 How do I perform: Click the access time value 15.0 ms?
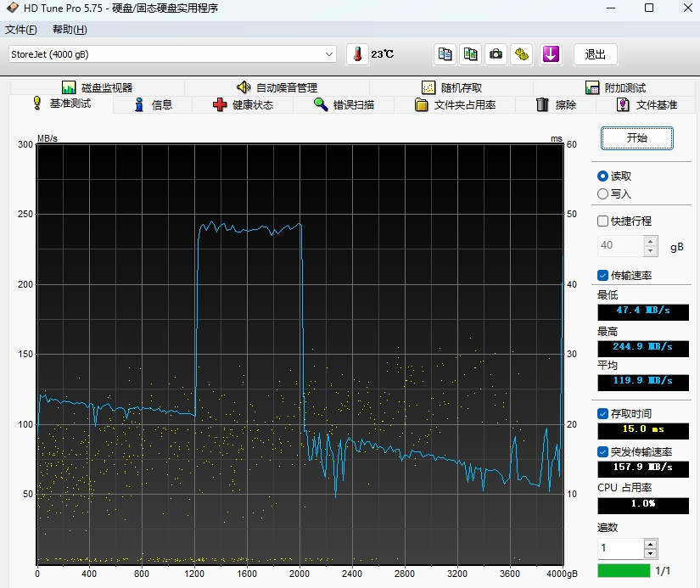click(643, 431)
